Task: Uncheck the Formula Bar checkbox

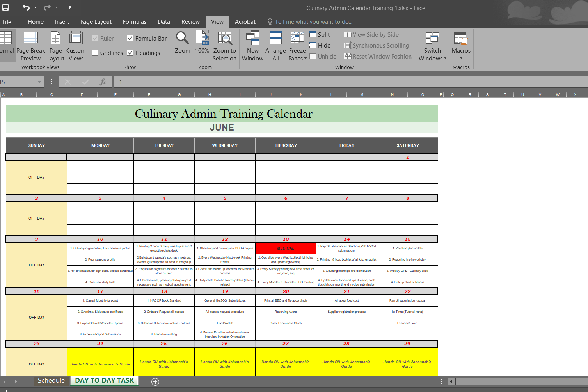Action: [x=130, y=38]
